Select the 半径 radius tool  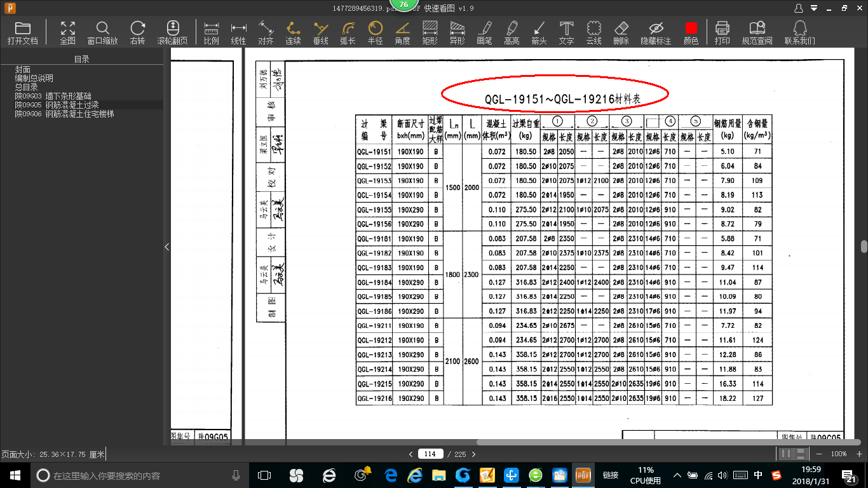[x=376, y=33]
